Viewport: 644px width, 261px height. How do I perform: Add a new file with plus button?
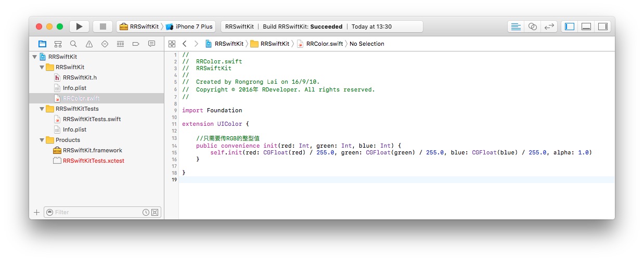36,212
